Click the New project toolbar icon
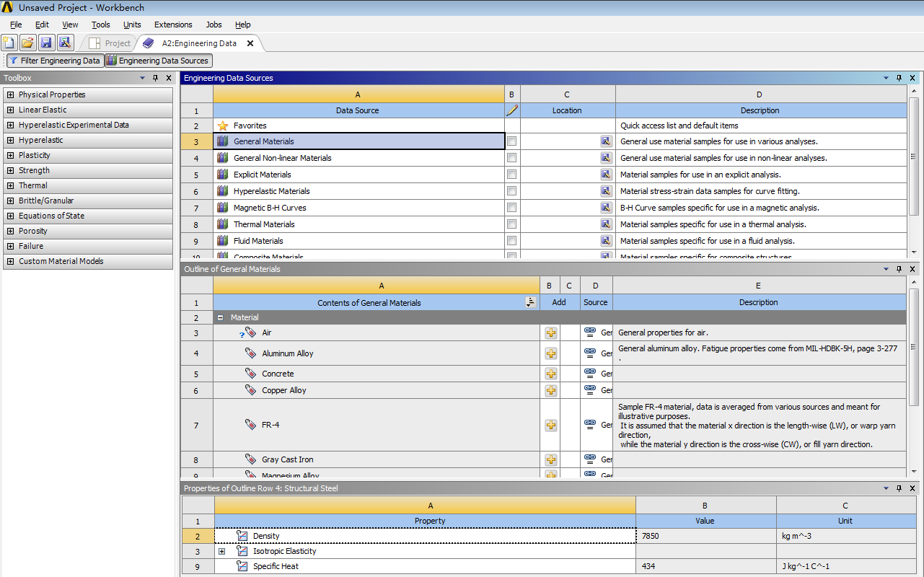 pos(9,43)
